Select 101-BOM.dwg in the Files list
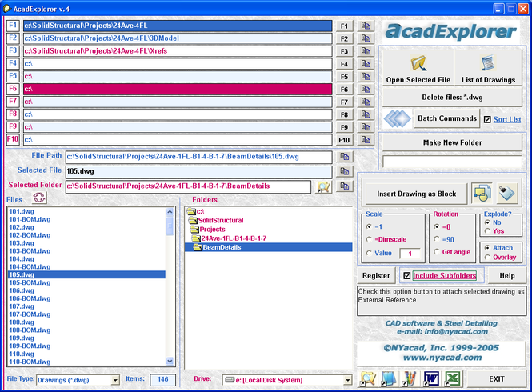 [x=30, y=219]
